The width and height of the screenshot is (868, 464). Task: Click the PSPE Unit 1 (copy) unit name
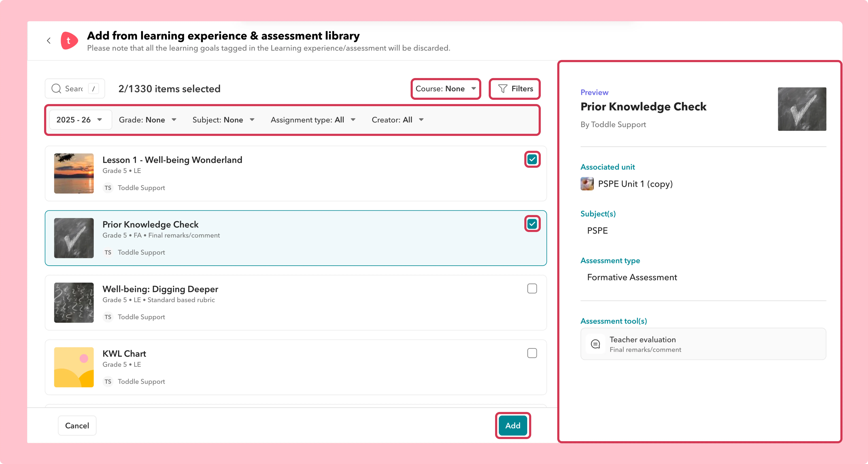tap(635, 184)
